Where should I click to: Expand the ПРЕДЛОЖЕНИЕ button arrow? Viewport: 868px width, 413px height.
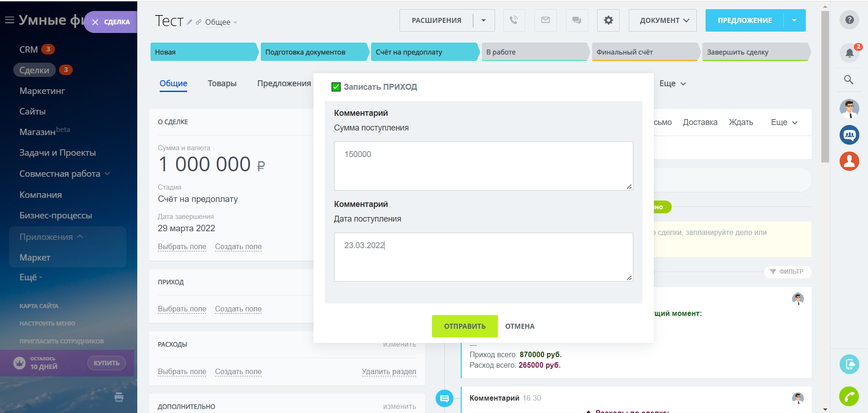pyautogui.click(x=794, y=20)
